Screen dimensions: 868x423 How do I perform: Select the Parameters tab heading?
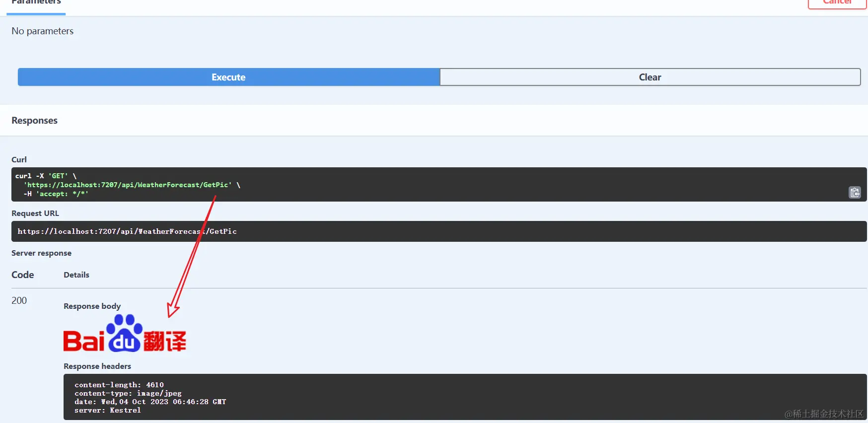pyautogui.click(x=36, y=2)
